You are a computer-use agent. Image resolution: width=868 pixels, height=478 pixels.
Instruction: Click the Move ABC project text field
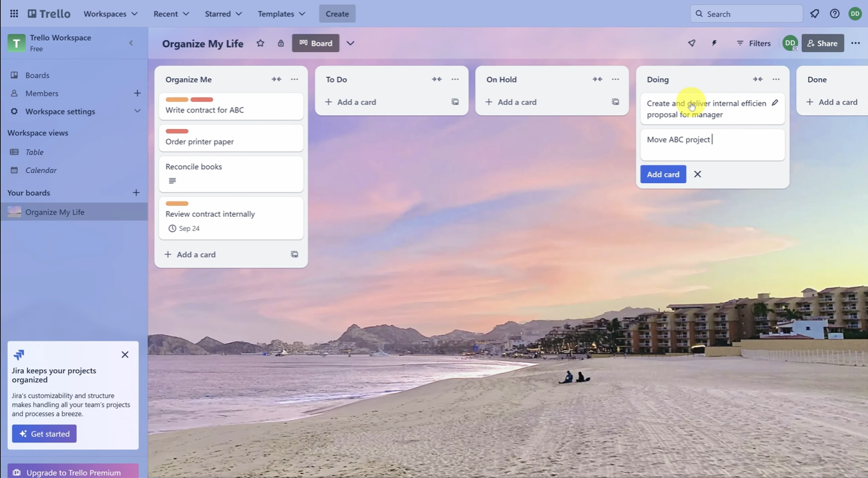tap(712, 145)
